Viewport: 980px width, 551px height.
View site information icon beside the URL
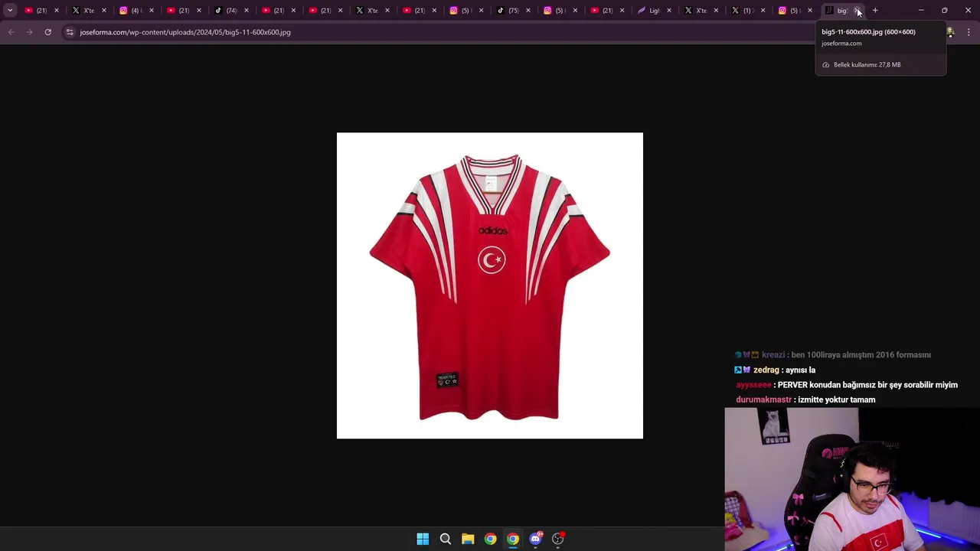click(70, 32)
